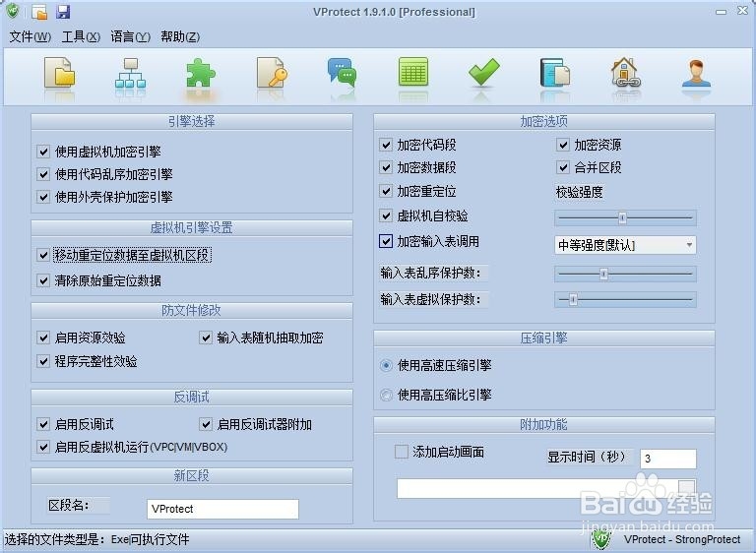
Task: Click the house with chain link icon
Action: [625, 72]
